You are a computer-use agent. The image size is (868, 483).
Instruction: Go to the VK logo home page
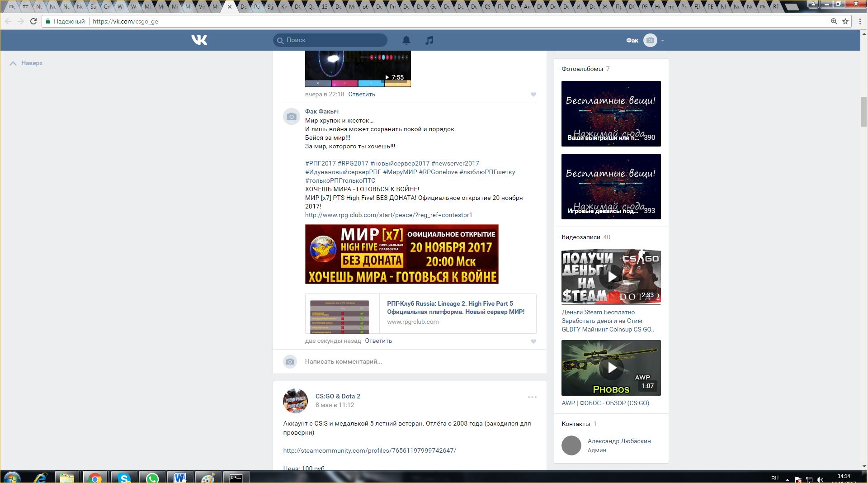199,40
